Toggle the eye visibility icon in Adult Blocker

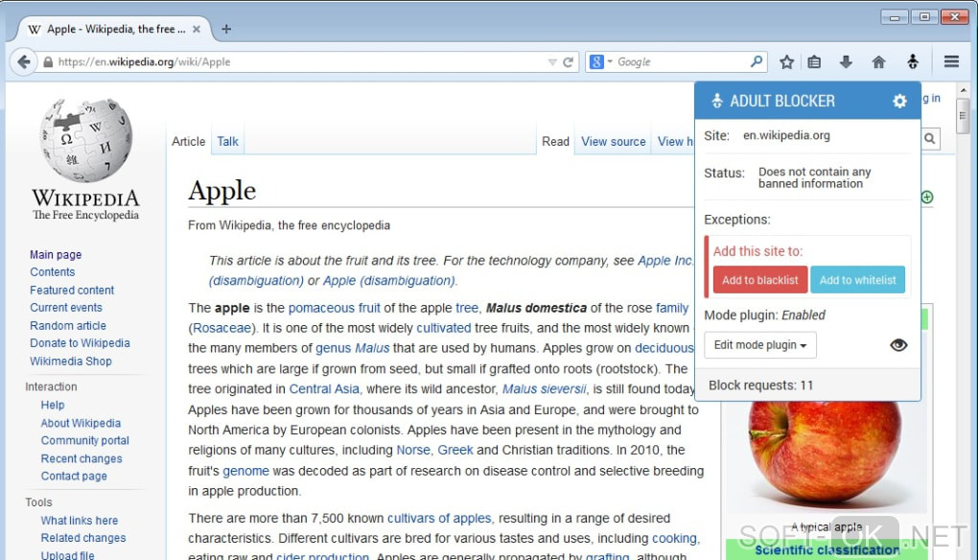(x=898, y=345)
